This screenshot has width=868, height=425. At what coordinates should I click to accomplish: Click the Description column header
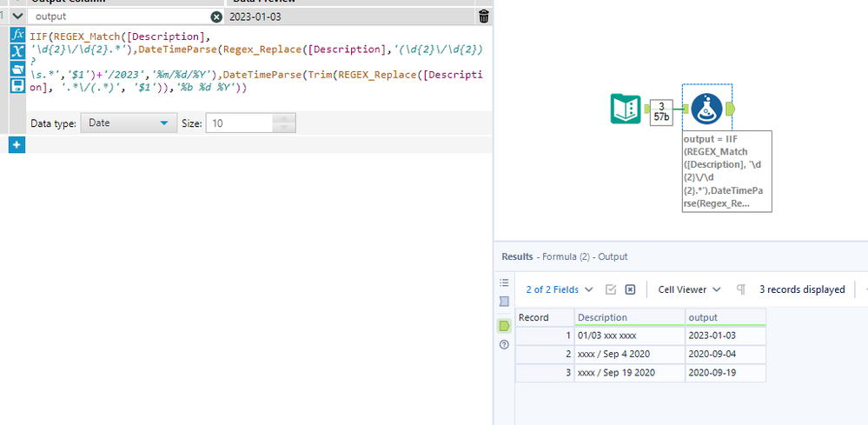point(630,317)
